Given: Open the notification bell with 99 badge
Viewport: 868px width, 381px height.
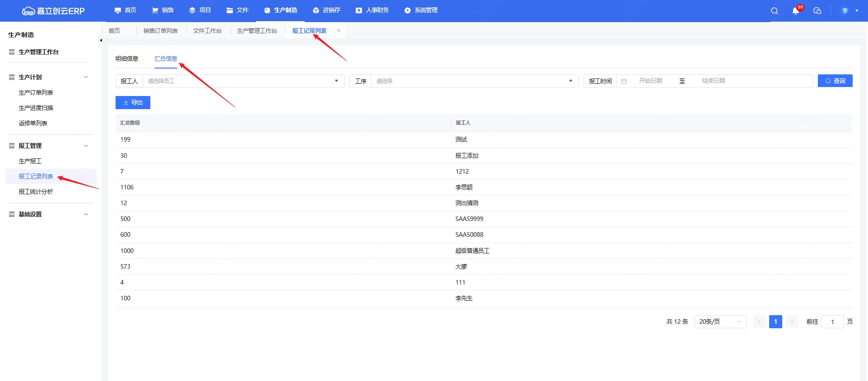Looking at the screenshot, I should coord(795,11).
